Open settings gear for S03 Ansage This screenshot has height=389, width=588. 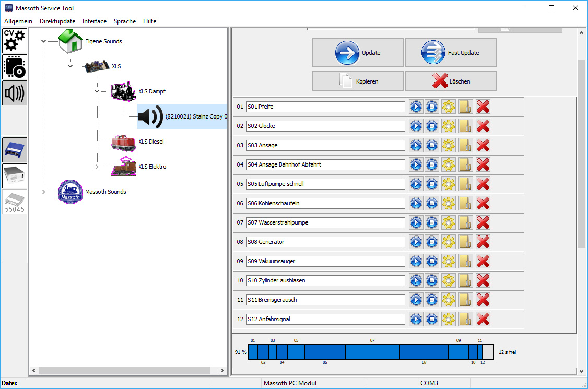pos(448,145)
